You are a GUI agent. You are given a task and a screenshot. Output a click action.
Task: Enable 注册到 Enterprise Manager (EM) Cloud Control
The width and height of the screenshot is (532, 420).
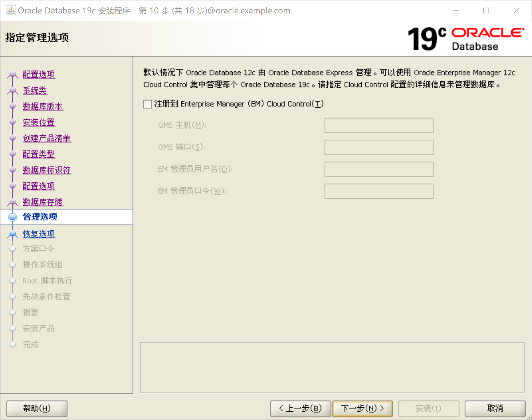tap(147, 104)
